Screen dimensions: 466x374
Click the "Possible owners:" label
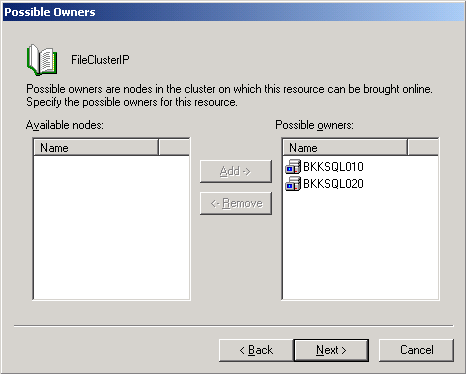pos(314,125)
